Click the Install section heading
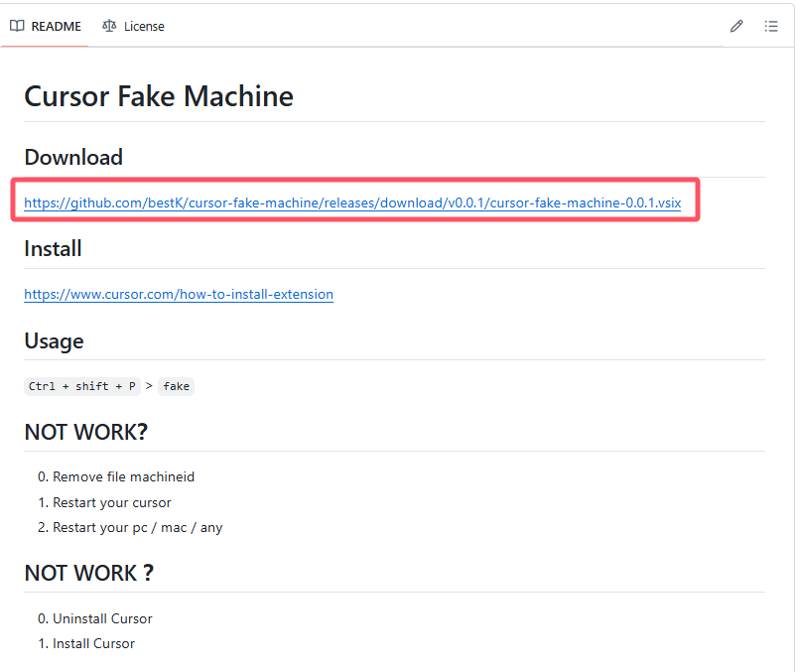This screenshot has width=800, height=672. pos(53,248)
